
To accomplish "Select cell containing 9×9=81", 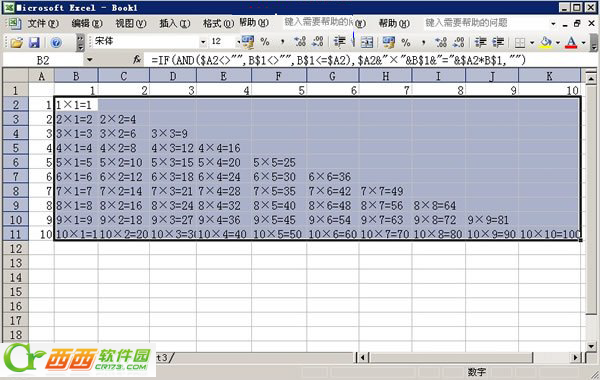I will pyautogui.click(x=492, y=220).
